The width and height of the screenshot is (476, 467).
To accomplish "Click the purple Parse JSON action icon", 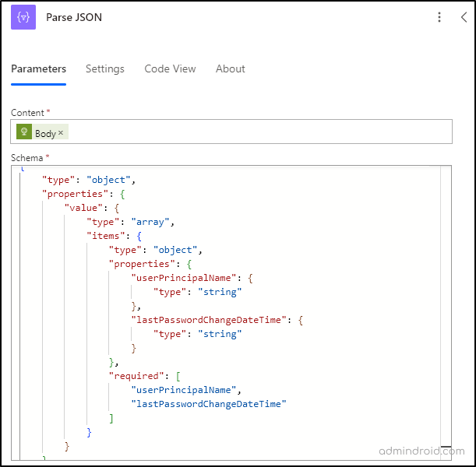I will pos(23,17).
